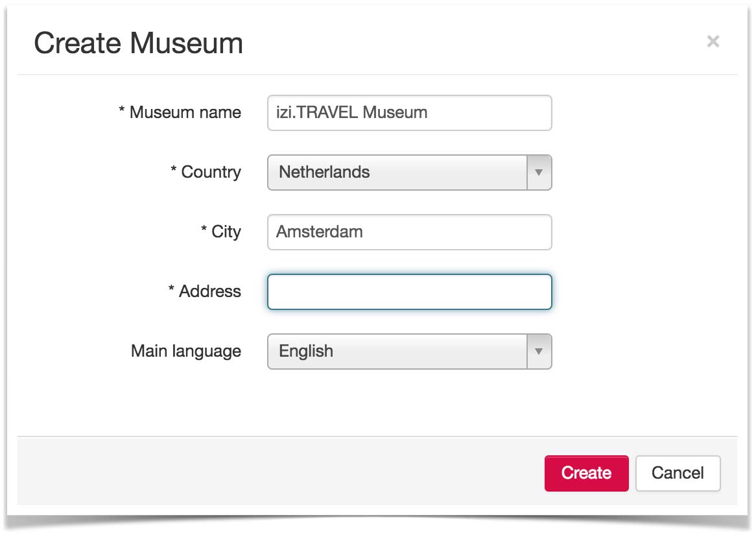Select the Netherlands country combo box

pyautogui.click(x=409, y=173)
